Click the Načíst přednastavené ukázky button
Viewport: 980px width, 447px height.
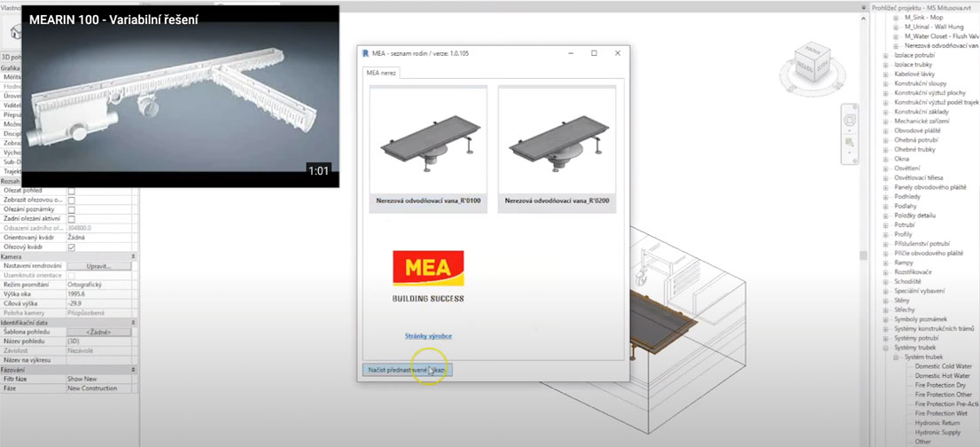[408, 369]
